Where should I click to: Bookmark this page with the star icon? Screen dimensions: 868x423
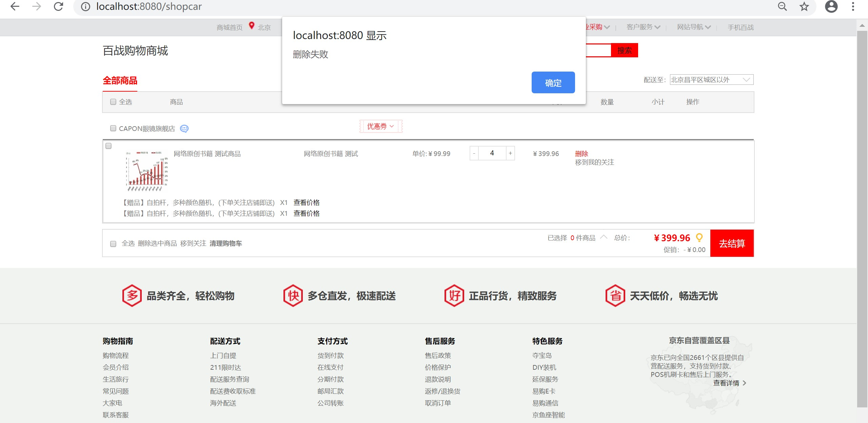point(804,6)
